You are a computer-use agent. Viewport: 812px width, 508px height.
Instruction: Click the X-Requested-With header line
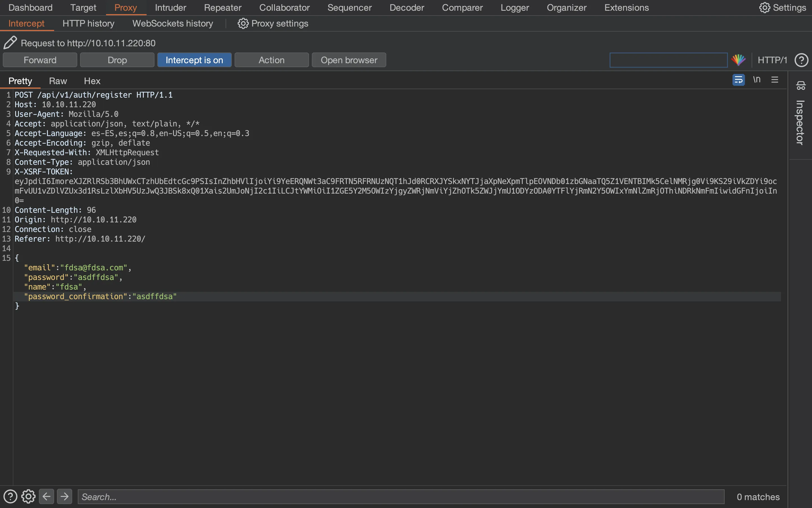[x=87, y=152]
